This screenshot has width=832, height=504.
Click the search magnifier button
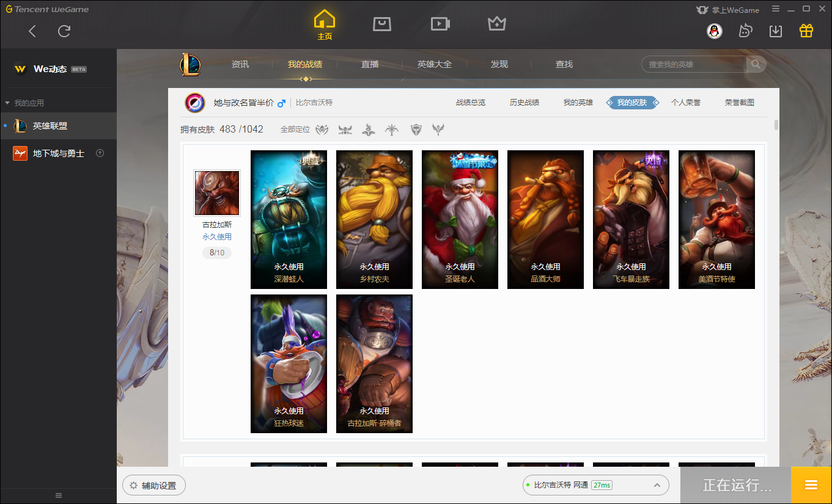(756, 64)
